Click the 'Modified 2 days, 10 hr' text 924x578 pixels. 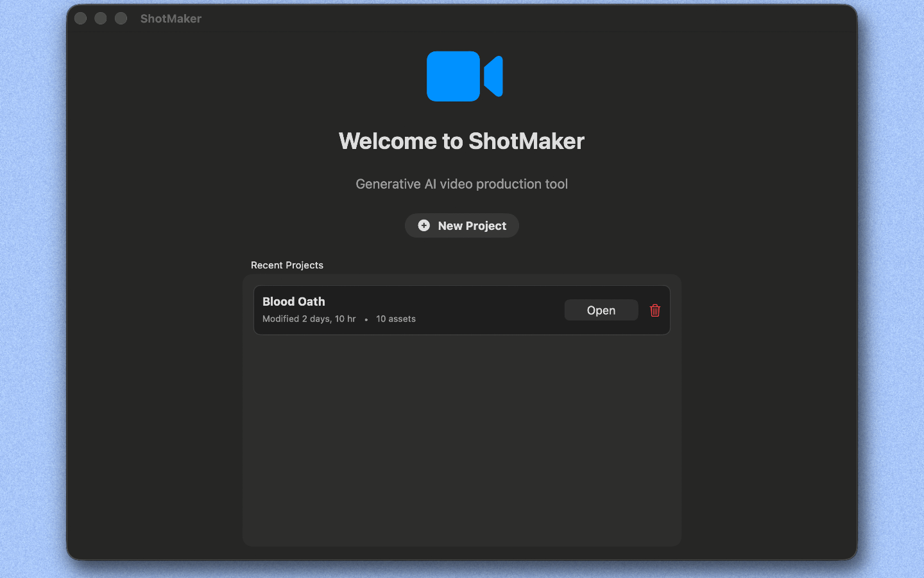pos(309,319)
